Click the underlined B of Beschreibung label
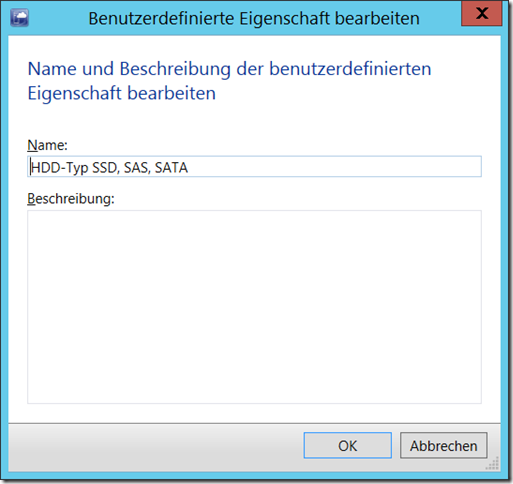Viewport: 513px width, 484px height. (x=31, y=199)
